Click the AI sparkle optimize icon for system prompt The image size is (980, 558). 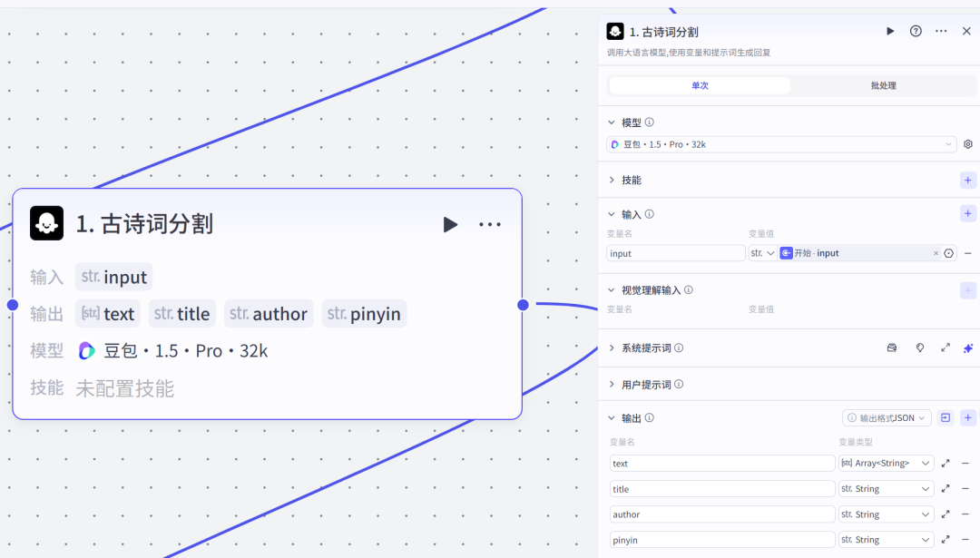[x=968, y=348]
